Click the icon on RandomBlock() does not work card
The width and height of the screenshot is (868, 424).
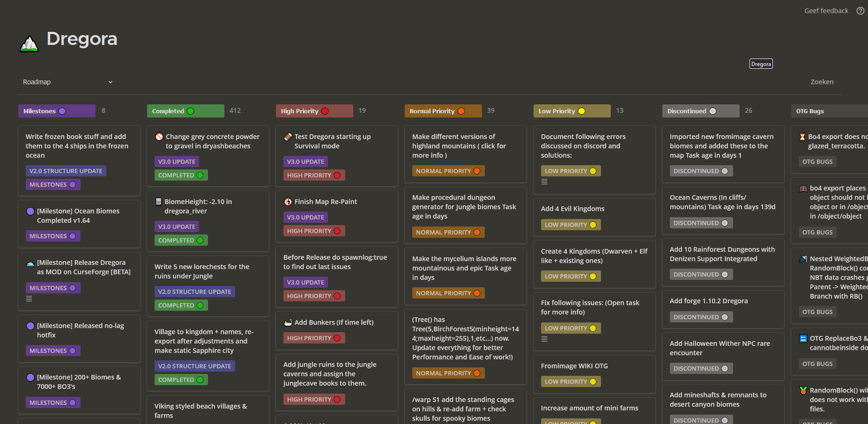803,390
